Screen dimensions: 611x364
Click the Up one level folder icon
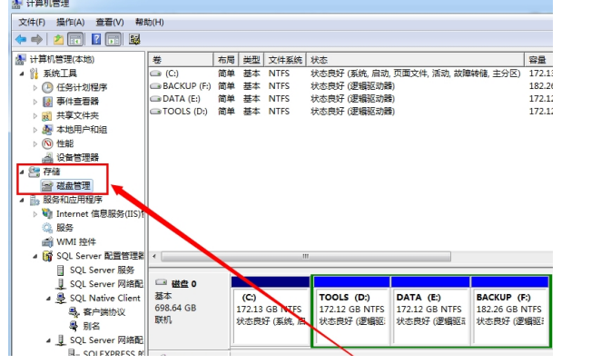58,39
